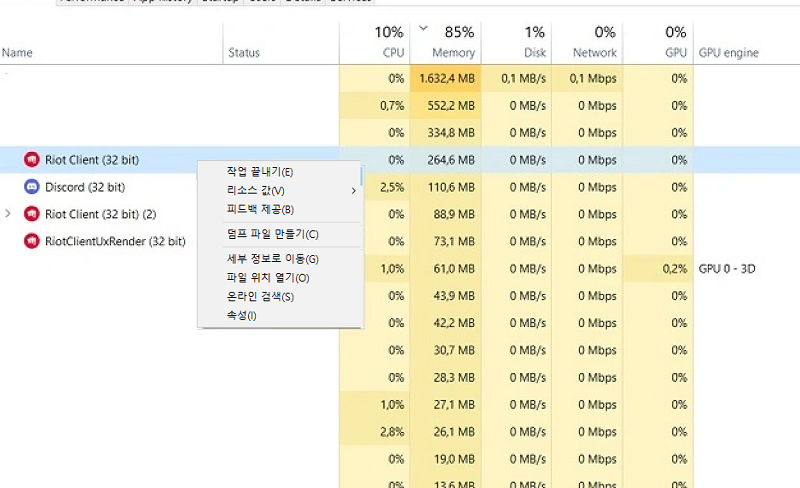Click the 0,7% CPU cell
The image size is (800, 488).
click(375, 106)
